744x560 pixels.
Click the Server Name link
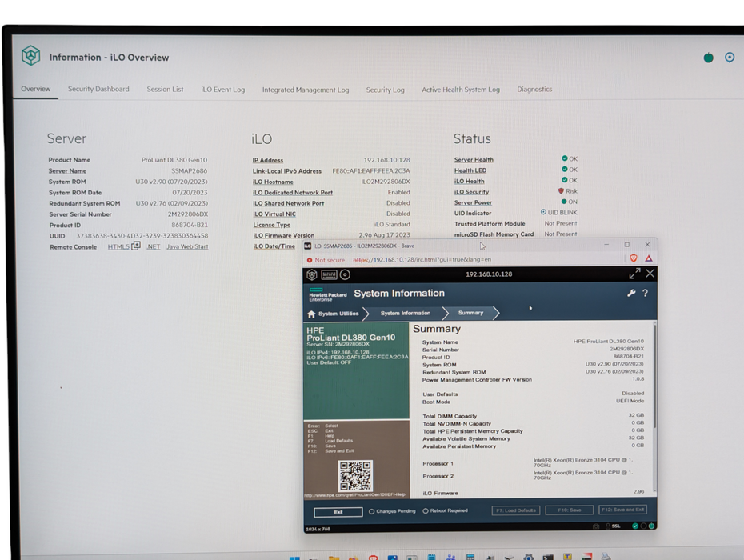[x=67, y=171]
